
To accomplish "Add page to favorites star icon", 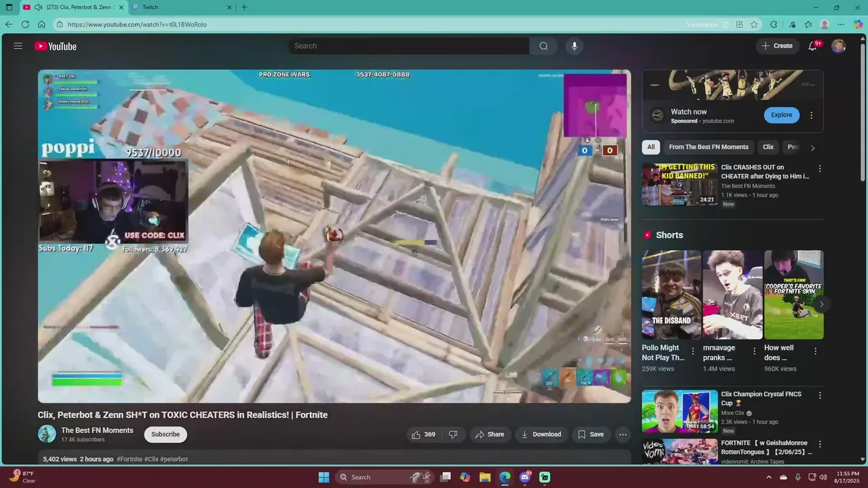I will click(754, 24).
